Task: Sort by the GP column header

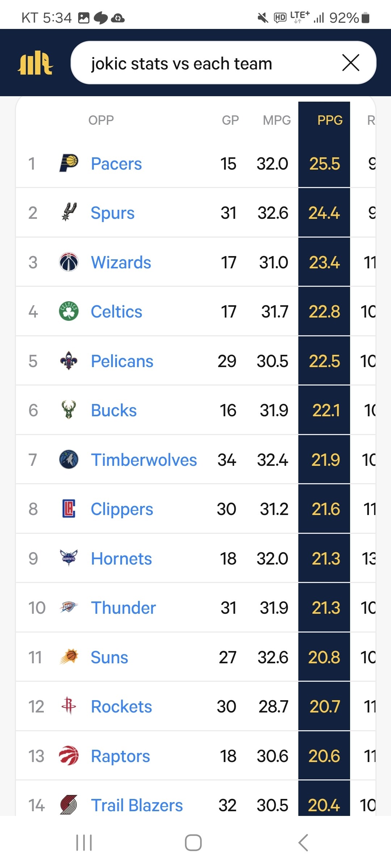Action: [x=230, y=120]
